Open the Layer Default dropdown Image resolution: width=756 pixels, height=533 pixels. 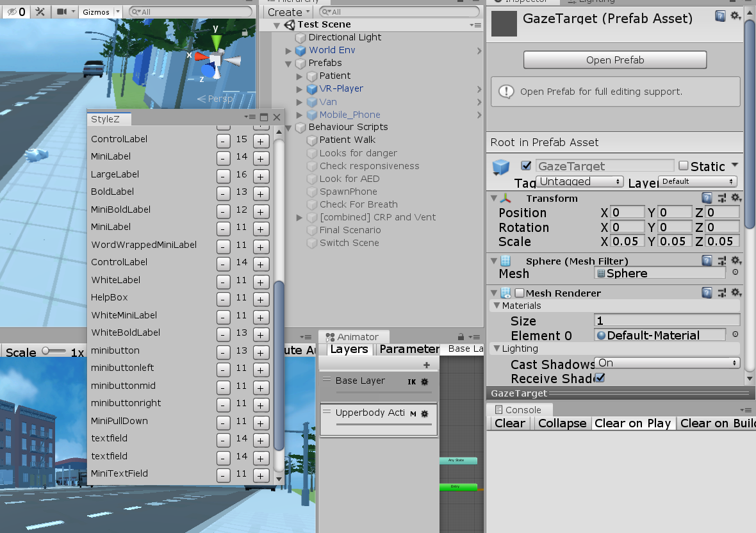698,181
